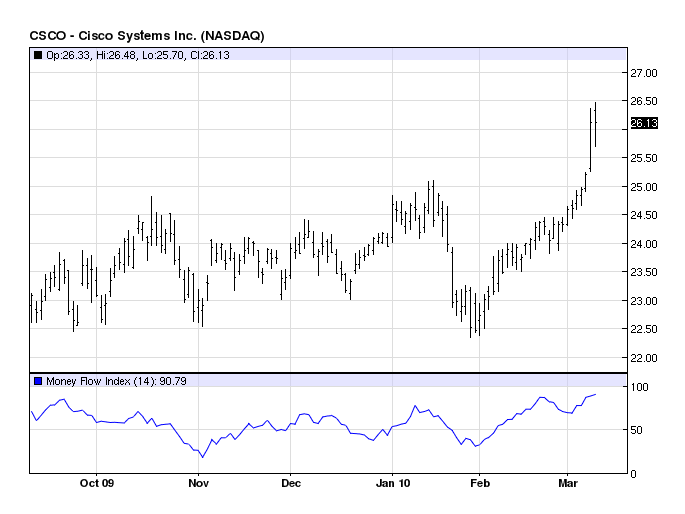
Task: Select the chart title CSCO - Cisco Systems Inc. (NASDAQ)
Action: coord(147,35)
